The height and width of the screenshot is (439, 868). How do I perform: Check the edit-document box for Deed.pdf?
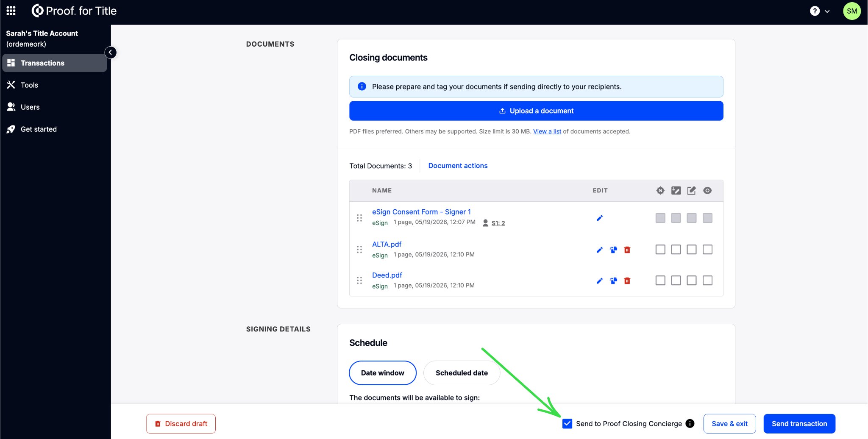pos(692,281)
